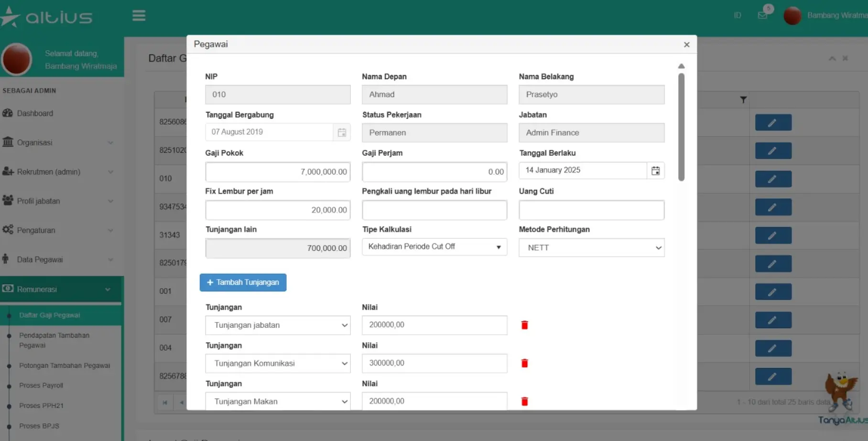The width and height of the screenshot is (868, 441).
Task: Go to Potongan Tambahan Pegawai menu
Action: (x=65, y=366)
